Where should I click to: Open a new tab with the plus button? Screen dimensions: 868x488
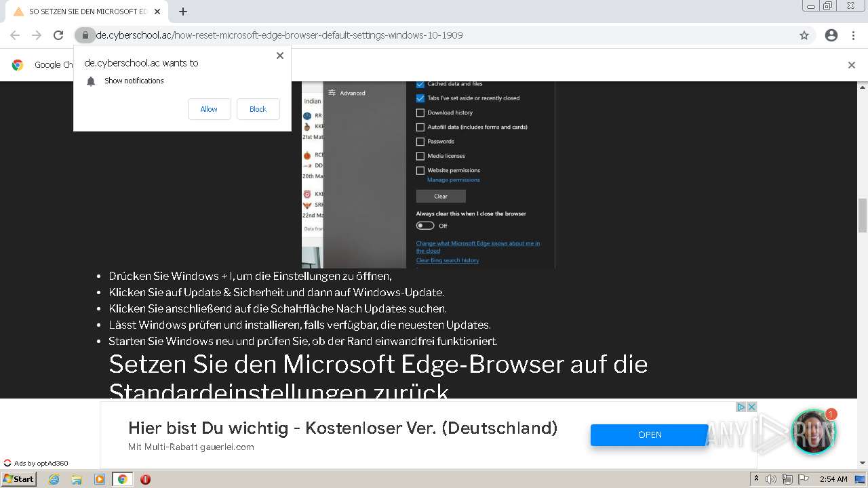pos(183,12)
